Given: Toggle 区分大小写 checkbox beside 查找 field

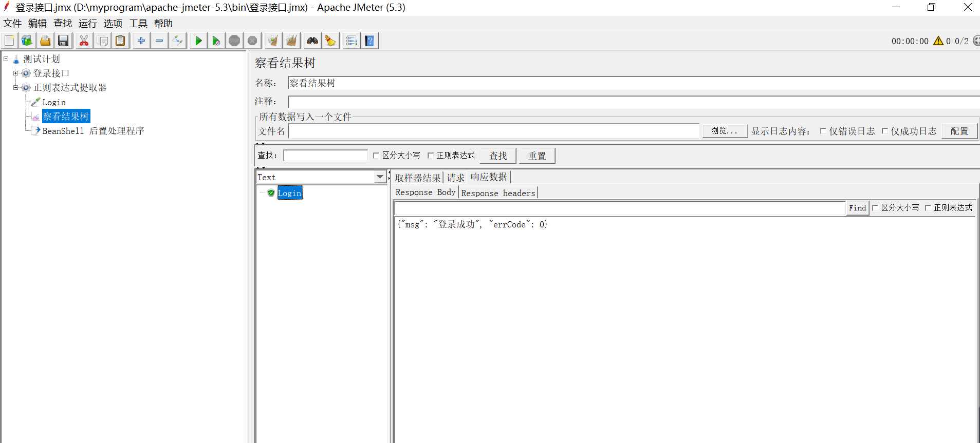Looking at the screenshot, I should tap(376, 156).
